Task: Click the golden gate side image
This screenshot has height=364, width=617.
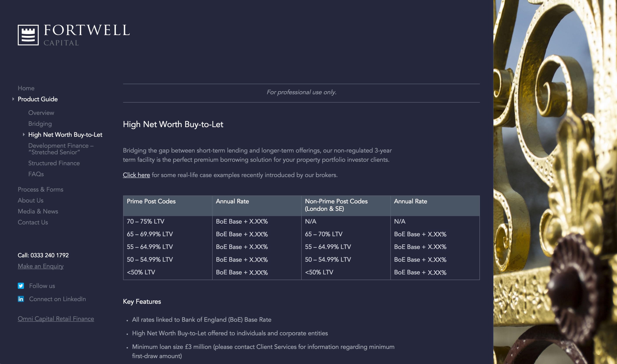Action: (555, 182)
